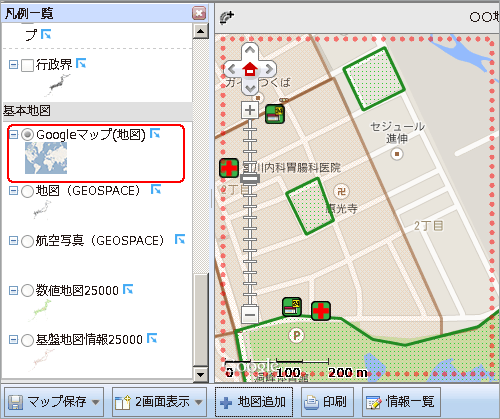Click the zoom slider handle
Image resolution: width=500 pixels, height=419 pixels.
(250, 179)
